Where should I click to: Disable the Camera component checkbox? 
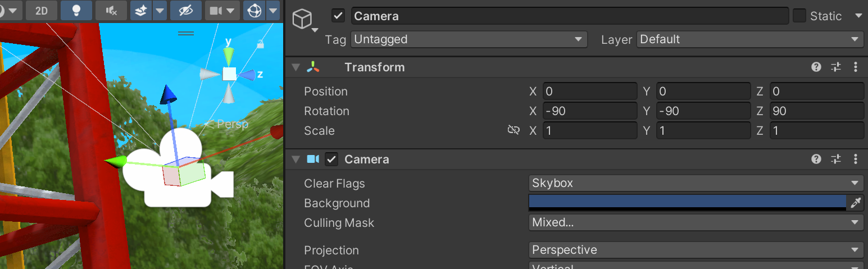[331, 159]
